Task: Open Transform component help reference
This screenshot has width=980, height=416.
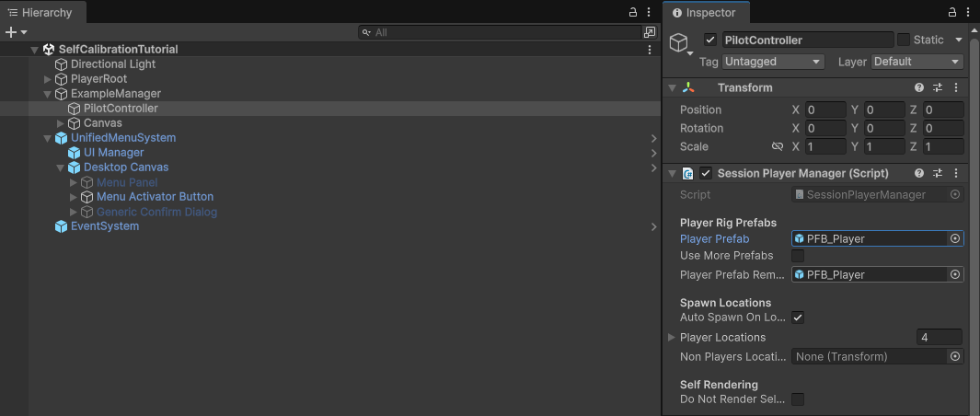Action: [x=919, y=87]
